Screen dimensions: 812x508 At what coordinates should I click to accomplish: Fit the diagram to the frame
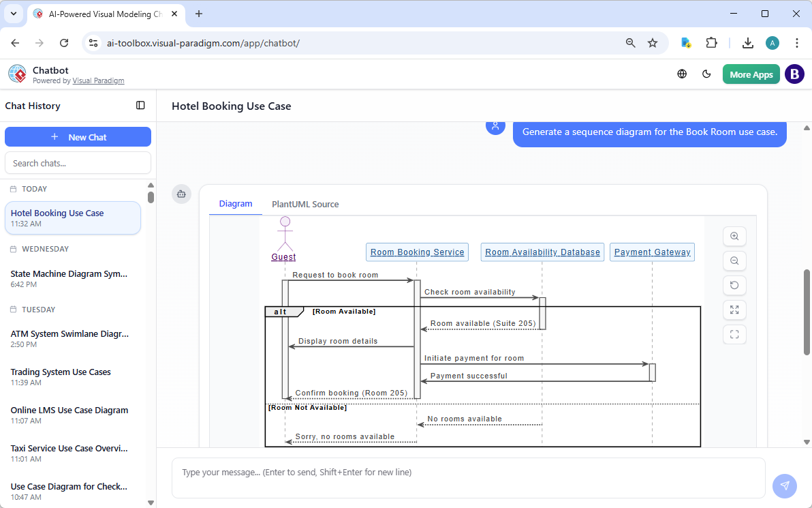(734, 334)
